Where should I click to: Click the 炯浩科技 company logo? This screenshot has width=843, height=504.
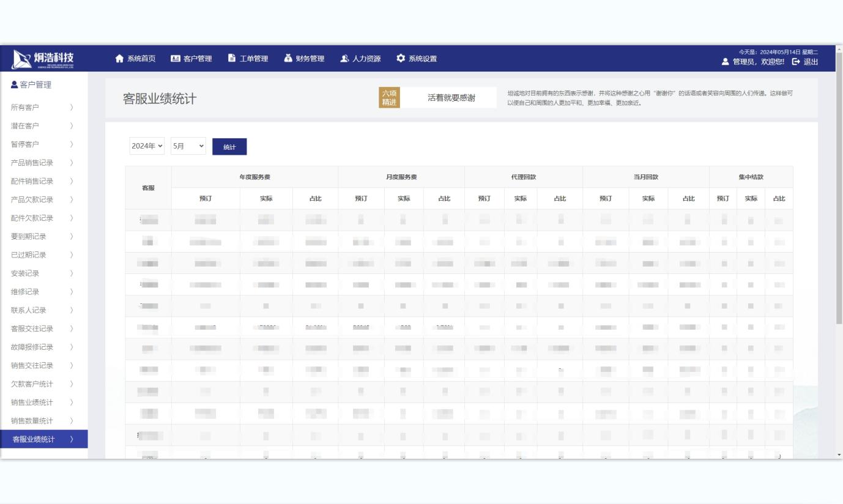click(43, 59)
